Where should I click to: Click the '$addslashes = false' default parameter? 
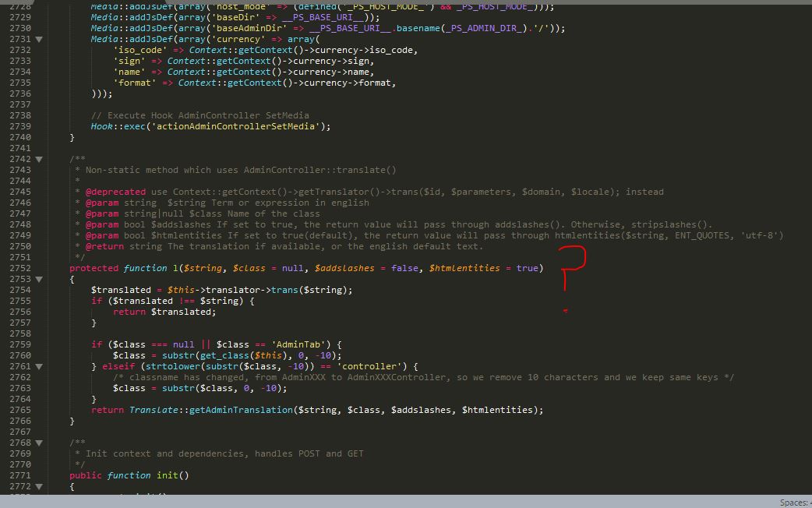tap(366, 268)
